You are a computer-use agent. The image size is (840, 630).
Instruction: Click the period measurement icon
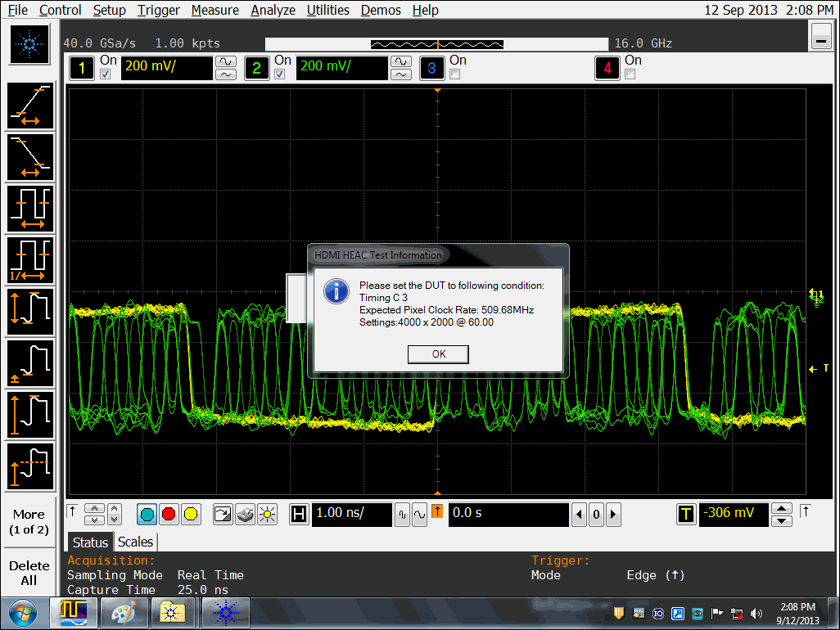point(30,209)
